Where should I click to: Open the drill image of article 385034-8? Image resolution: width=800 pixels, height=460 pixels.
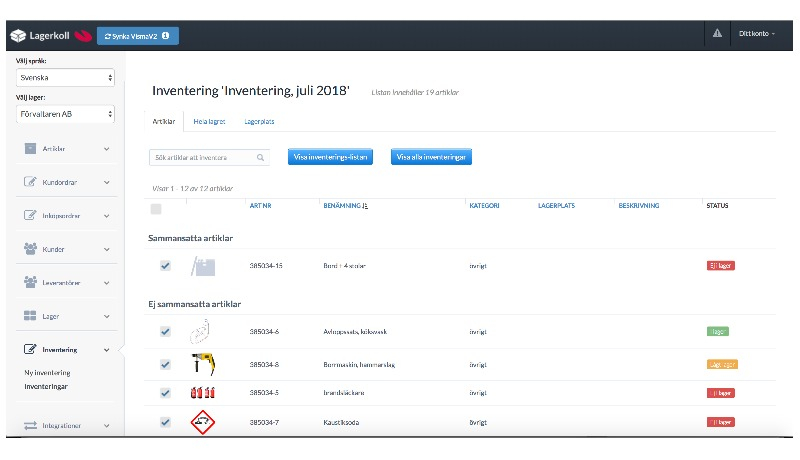point(203,364)
